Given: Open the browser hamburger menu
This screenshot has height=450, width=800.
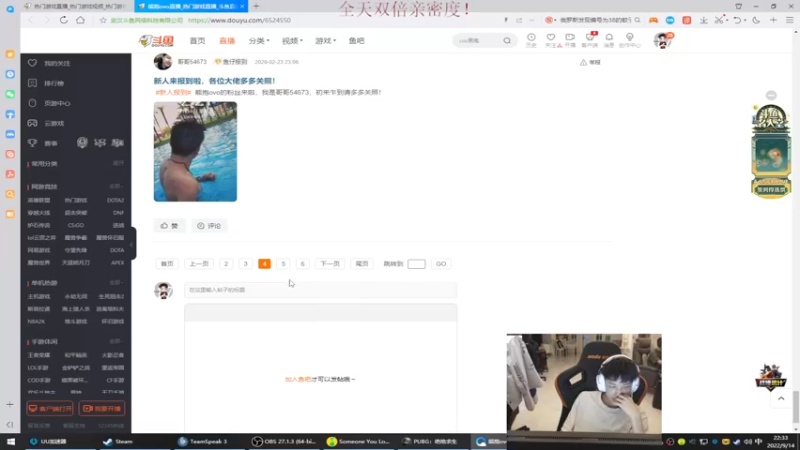Looking at the screenshot, I should point(790,20).
